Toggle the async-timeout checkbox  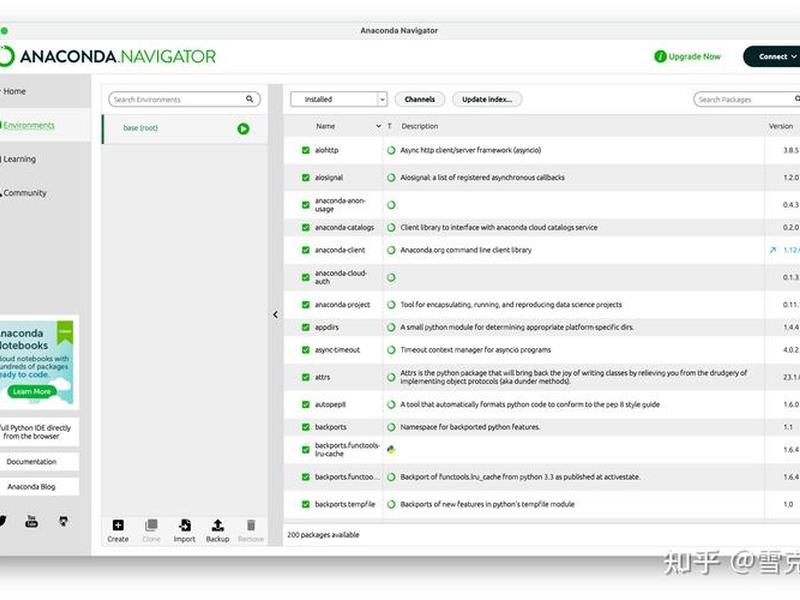306,350
